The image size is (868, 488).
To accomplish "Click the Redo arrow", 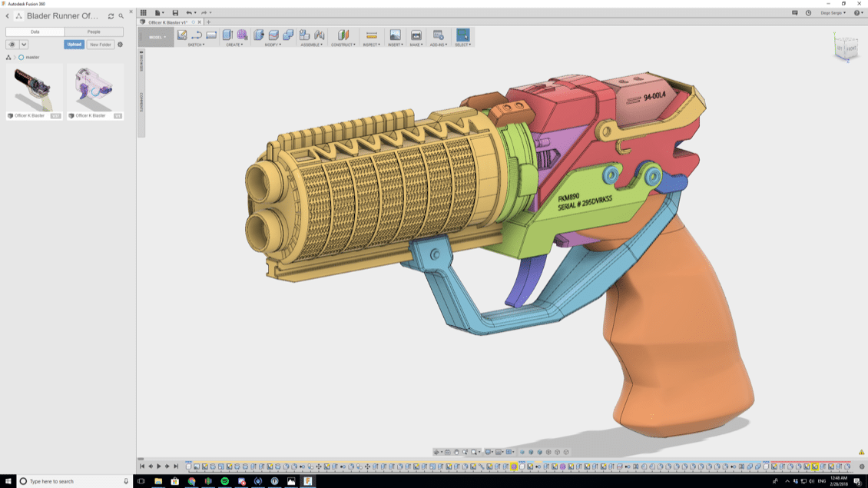I will click(x=204, y=13).
